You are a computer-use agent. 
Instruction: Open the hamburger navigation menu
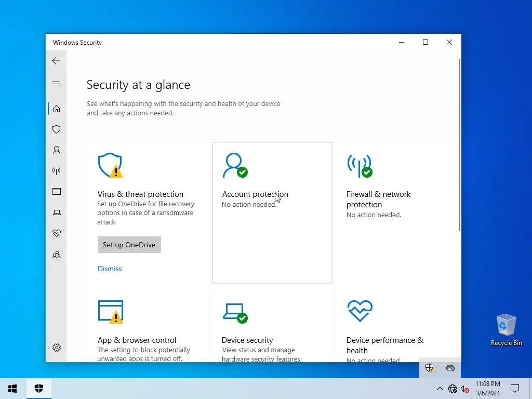(56, 84)
